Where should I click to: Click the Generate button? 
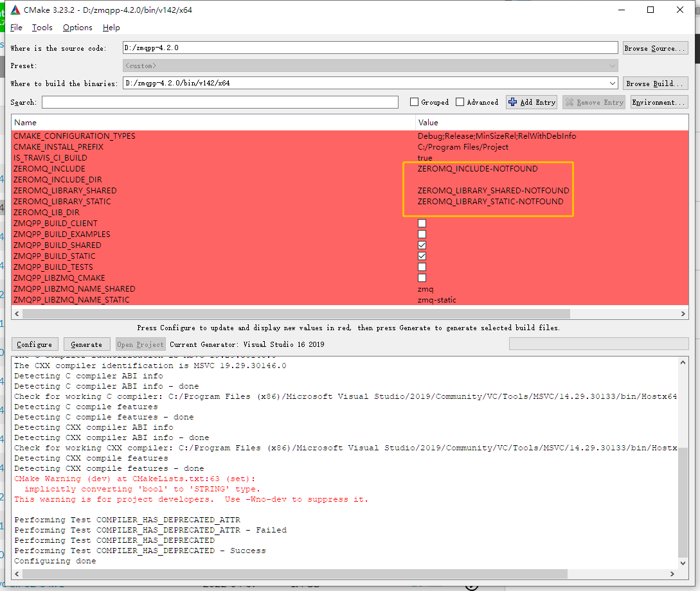(86, 344)
